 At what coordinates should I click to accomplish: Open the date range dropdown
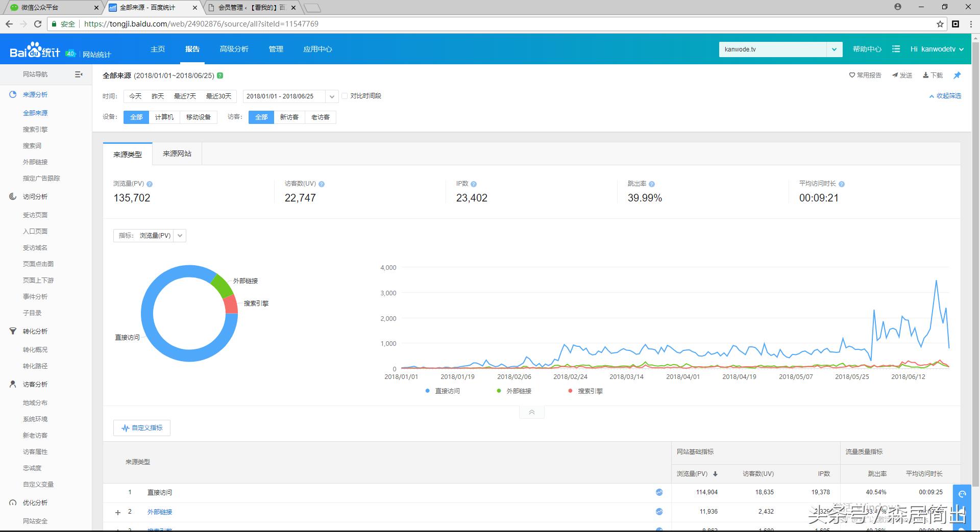(x=332, y=96)
